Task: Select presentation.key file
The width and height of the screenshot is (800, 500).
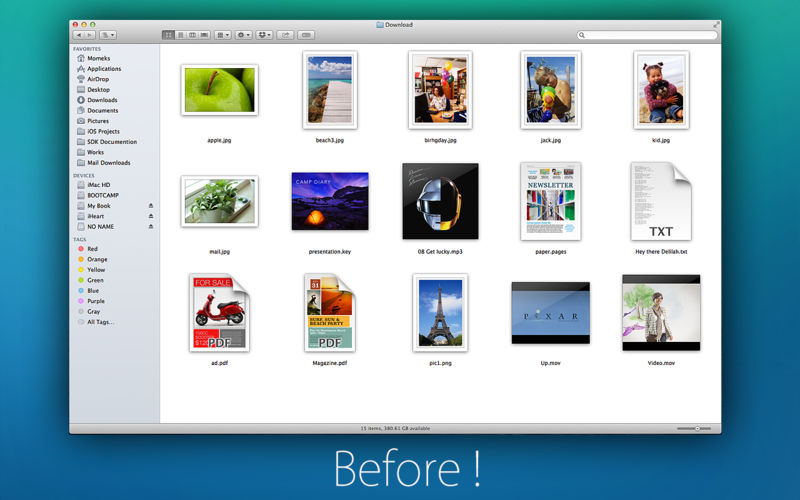Action: pos(330,201)
